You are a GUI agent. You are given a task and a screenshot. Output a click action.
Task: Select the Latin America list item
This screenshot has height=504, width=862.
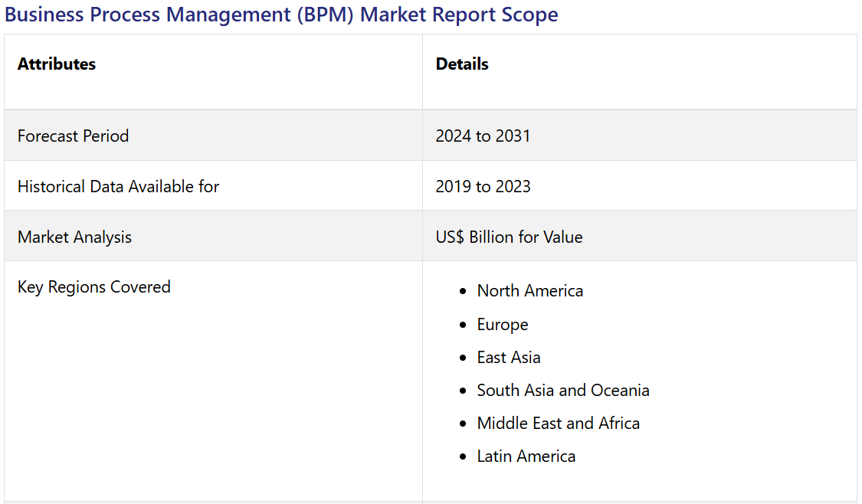[x=526, y=457]
